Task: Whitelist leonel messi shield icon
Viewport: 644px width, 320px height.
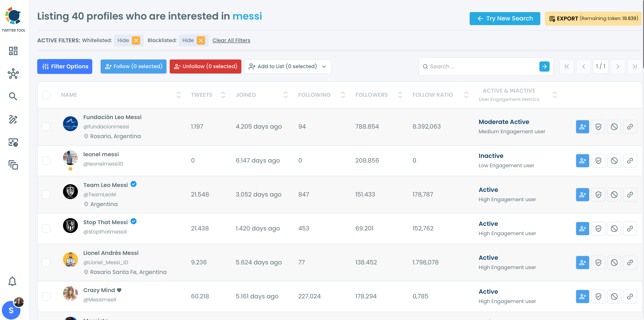Action: click(x=598, y=160)
